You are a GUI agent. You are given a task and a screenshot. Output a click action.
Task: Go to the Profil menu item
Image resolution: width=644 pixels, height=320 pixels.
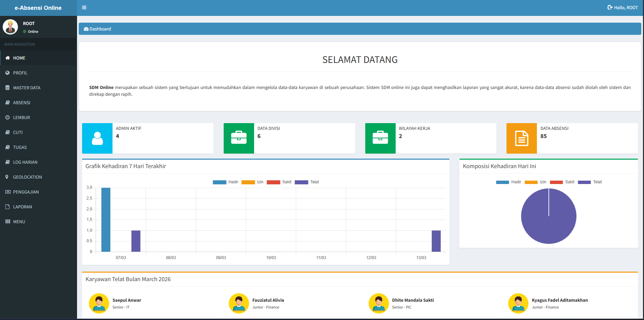click(20, 73)
